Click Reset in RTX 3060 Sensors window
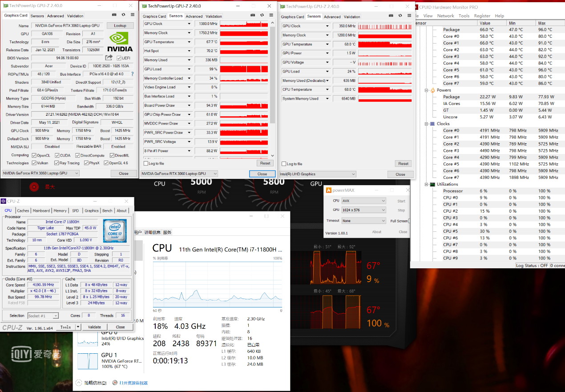 265,163
